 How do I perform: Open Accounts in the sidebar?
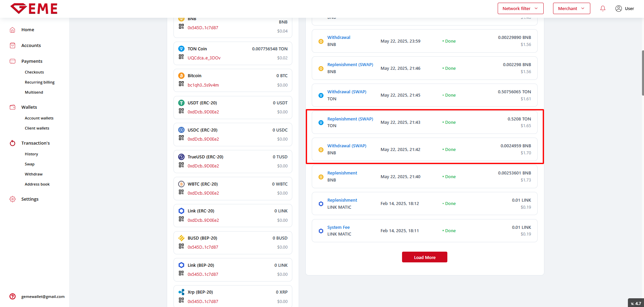(x=31, y=46)
